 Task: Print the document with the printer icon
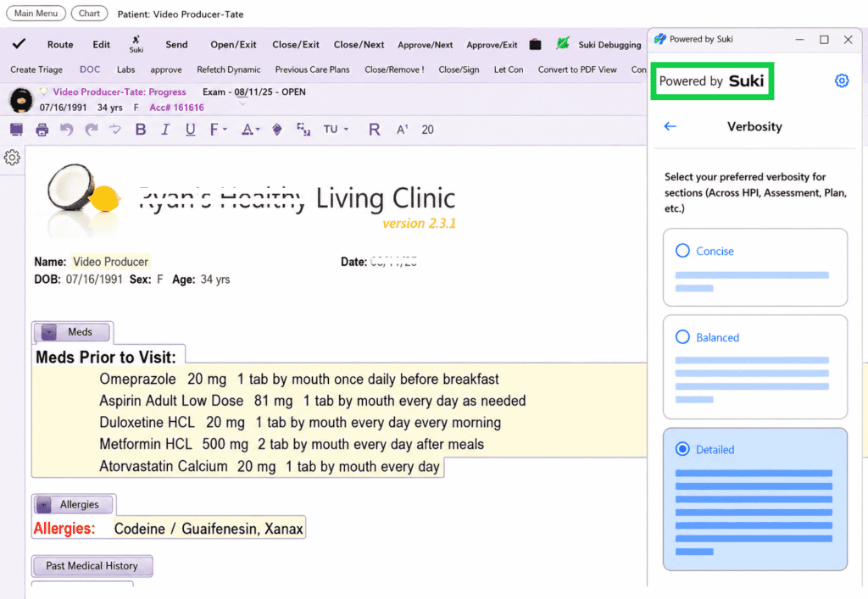point(42,130)
